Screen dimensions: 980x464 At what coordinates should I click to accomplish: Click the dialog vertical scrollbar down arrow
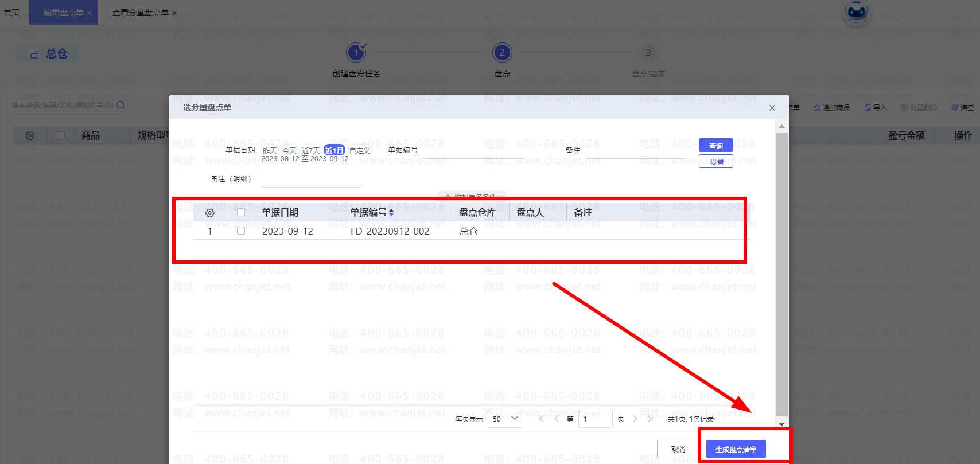click(781, 424)
